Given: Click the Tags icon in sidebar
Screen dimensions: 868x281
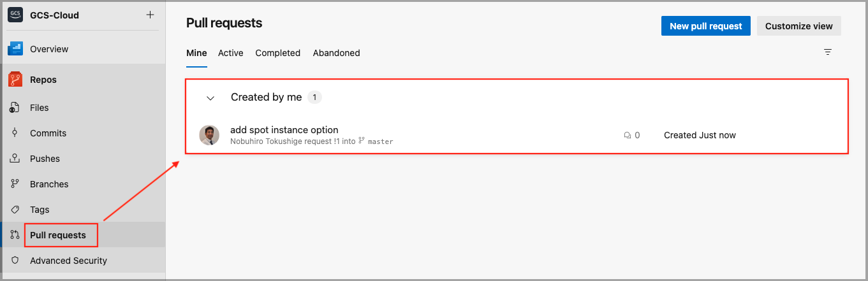Looking at the screenshot, I should coord(15,210).
